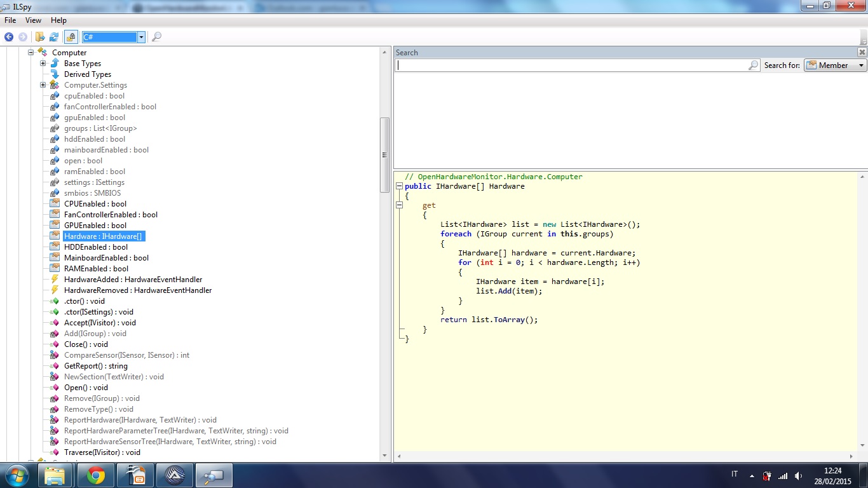868x488 pixels.
Task: Click IGroup type link in foreach
Action: pos(494,234)
